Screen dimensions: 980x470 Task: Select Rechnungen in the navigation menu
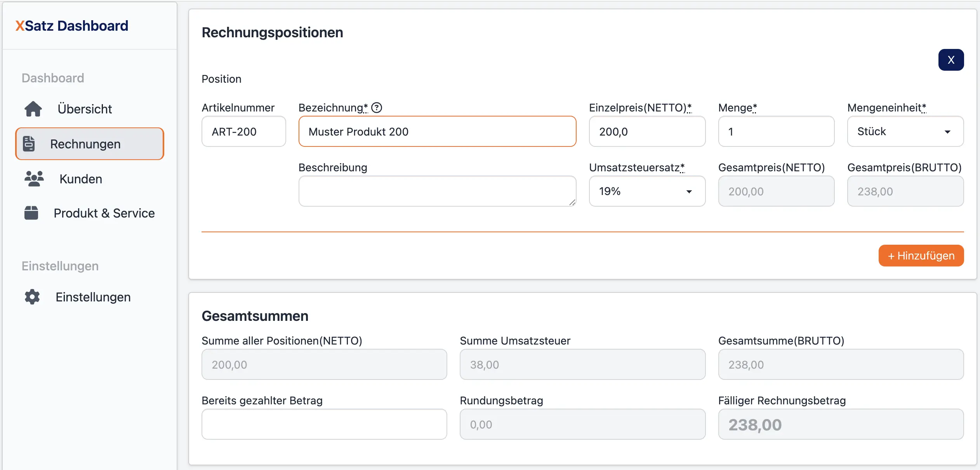click(85, 144)
